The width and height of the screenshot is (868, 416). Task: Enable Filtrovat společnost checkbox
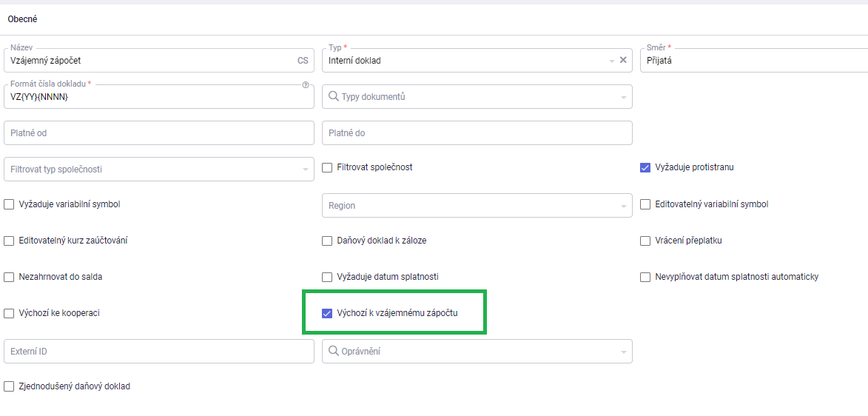click(x=327, y=167)
